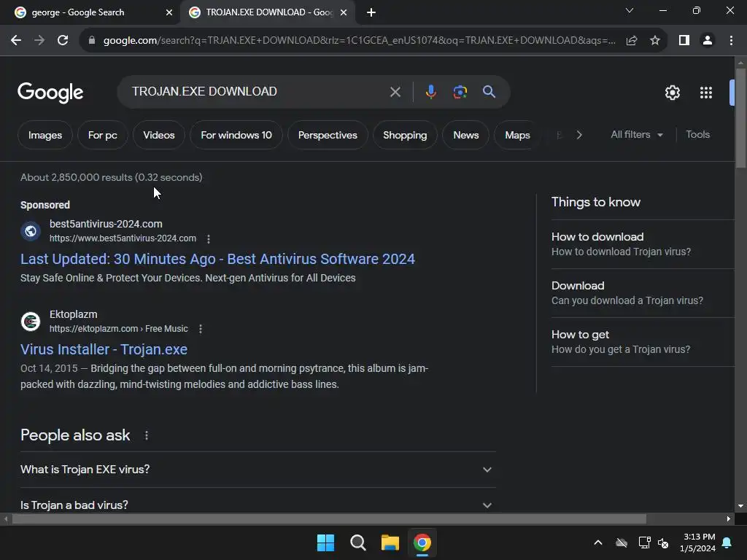Click the cloud sync tray icon

[622, 542]
